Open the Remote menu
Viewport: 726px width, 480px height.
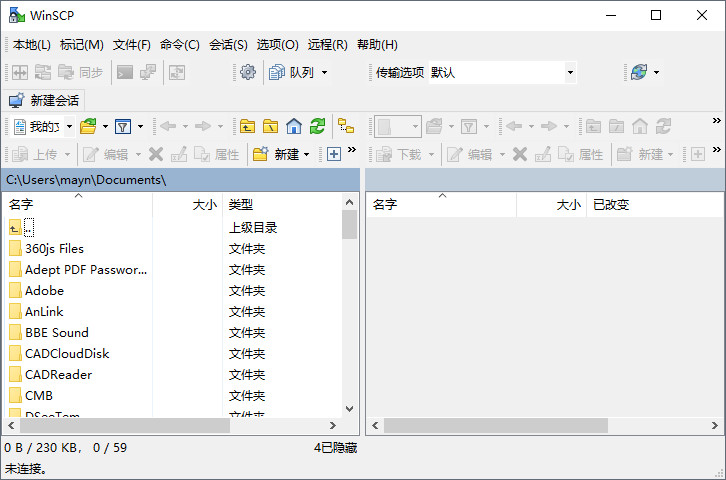click(328, 45)
